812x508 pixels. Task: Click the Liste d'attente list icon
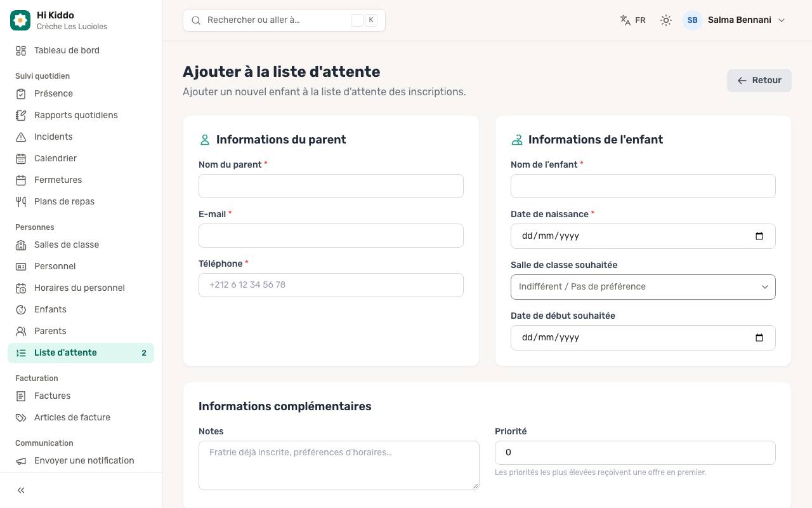[21, 353]
